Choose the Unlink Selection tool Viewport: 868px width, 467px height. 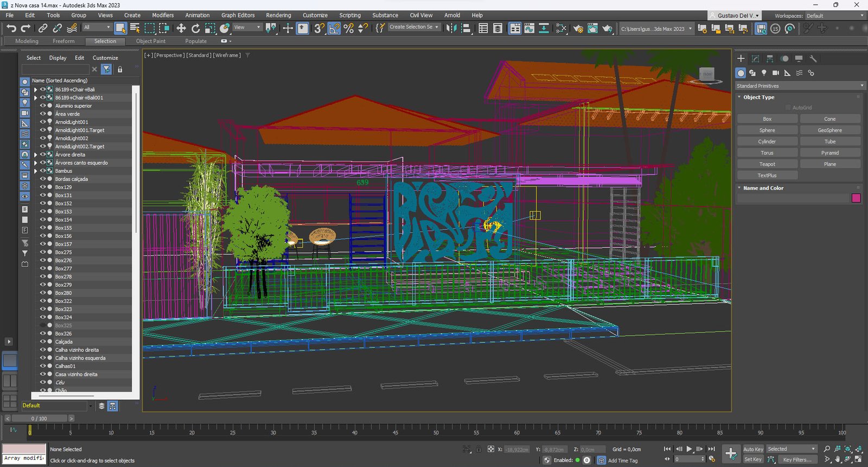coord(57,28)
